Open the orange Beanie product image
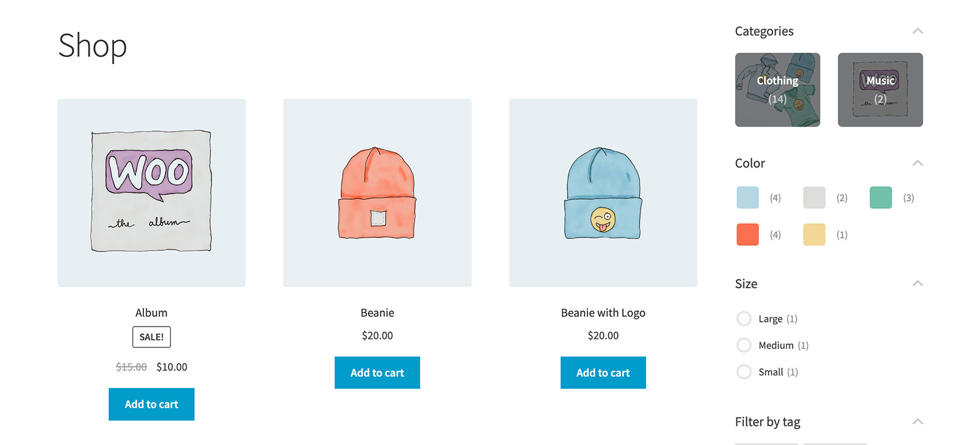The width and height of the screenshot is (980, 445). click(377, 193)
